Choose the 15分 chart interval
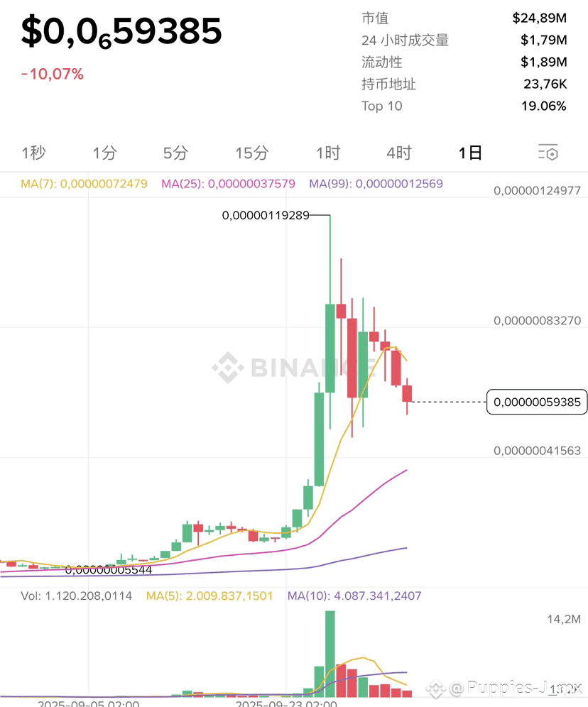588x707 pixels. point(251,153)
